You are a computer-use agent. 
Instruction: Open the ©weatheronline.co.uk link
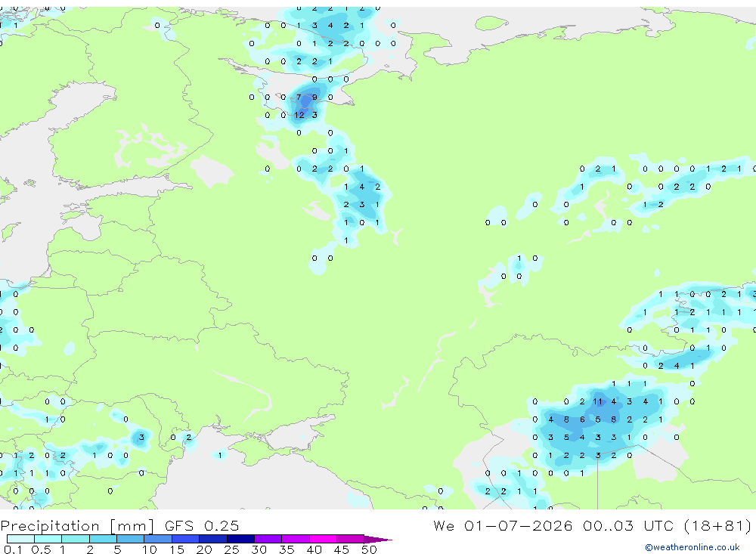692,547
